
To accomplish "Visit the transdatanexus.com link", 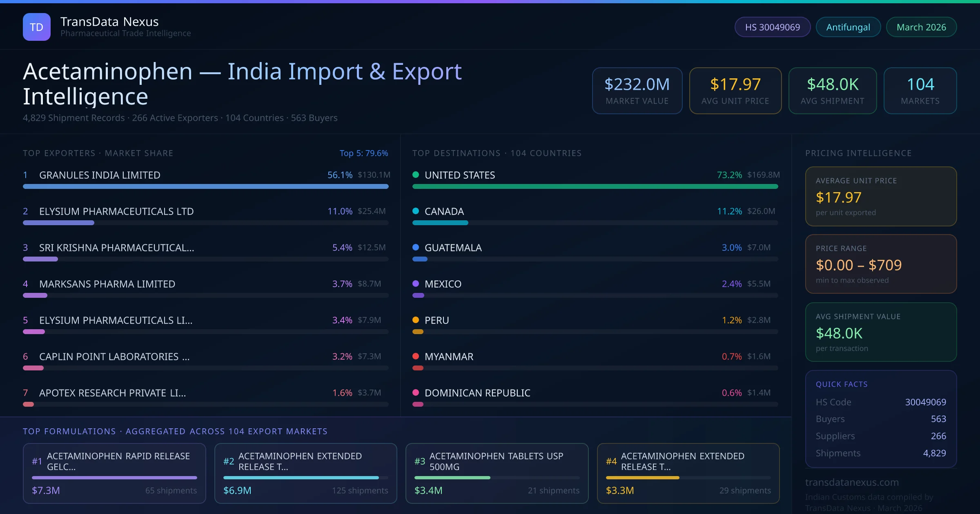I will 852,482.
